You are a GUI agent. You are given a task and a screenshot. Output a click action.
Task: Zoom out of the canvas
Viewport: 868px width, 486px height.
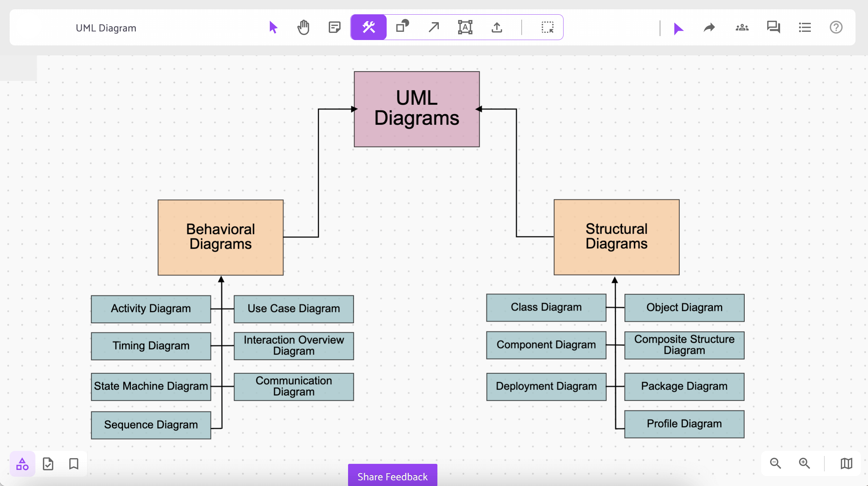click(x=775, y=463)
